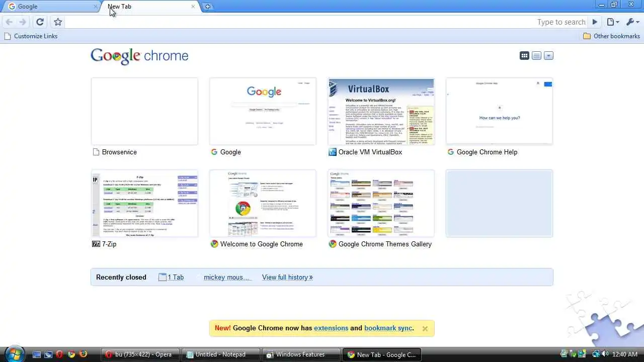
Task: Open volume control in system tray
Action: coord(605,354)
